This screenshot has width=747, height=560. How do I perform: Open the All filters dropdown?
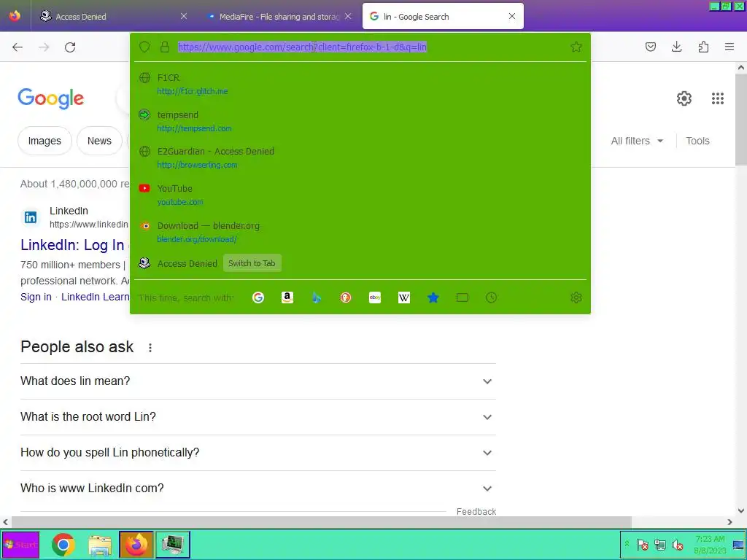[637, 141]
